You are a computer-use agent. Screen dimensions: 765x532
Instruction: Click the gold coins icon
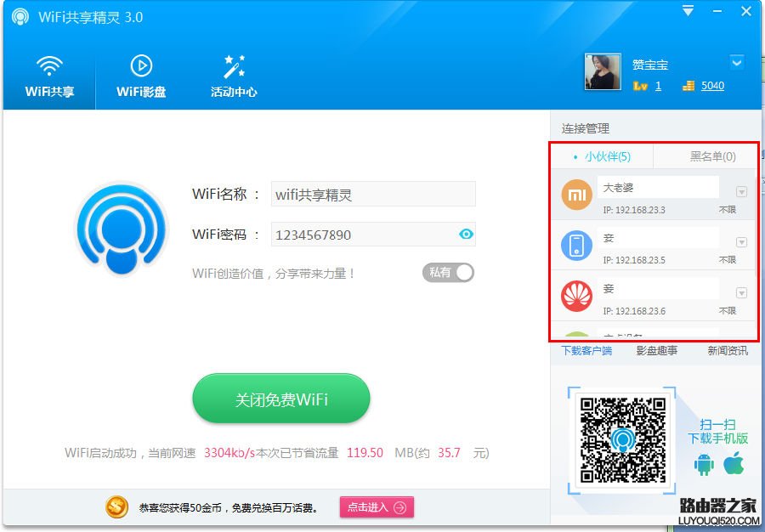coord(688,86)
